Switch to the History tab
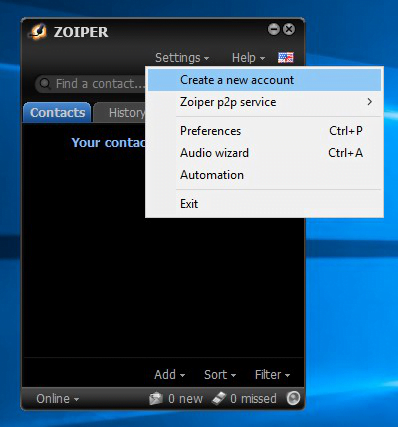The width and height of the screenshot is (398, 427). (x=120, y=113)
